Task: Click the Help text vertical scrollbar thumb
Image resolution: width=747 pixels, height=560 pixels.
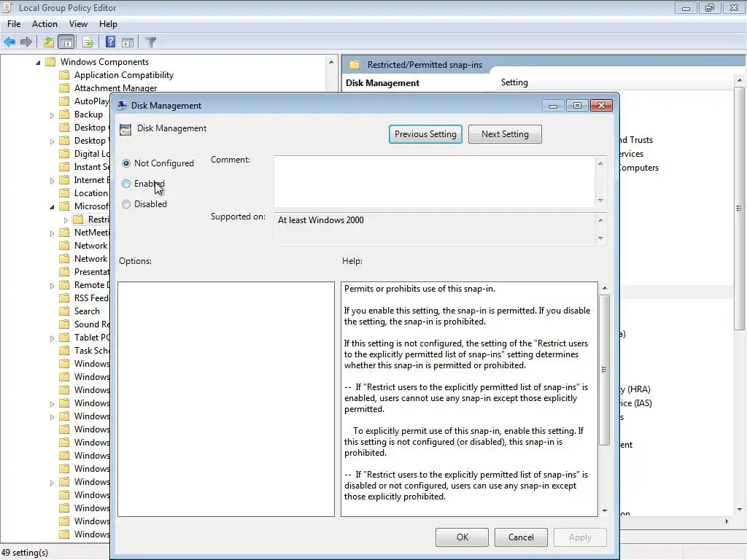Action: (605, 370)
